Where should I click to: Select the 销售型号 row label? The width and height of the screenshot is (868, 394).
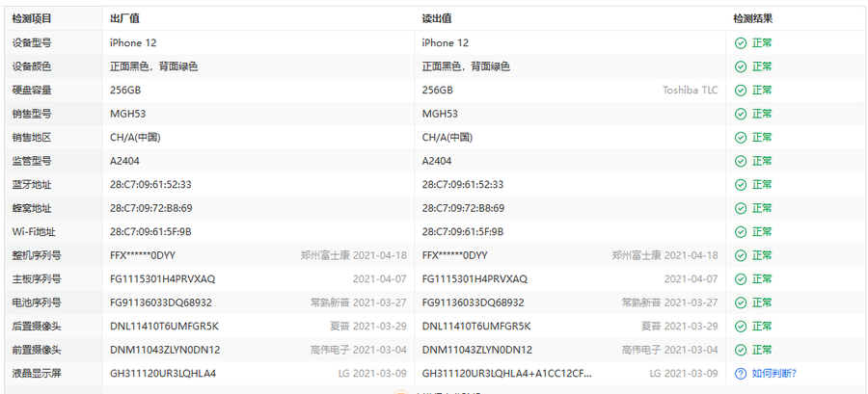click(32, 114)
